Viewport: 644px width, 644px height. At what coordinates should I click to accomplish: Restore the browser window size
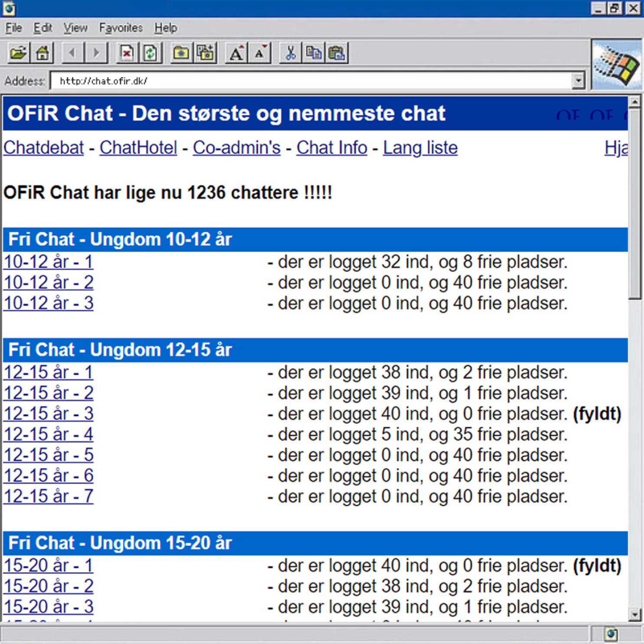(615, 9)
